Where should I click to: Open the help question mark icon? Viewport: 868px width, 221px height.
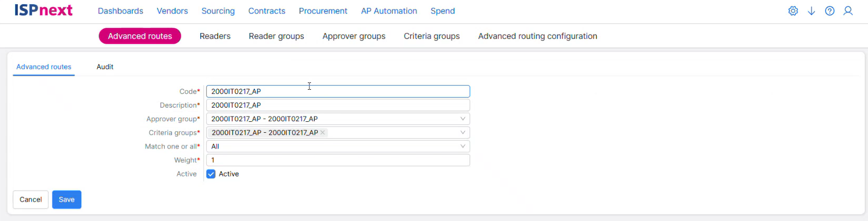(x=830, y=11)
